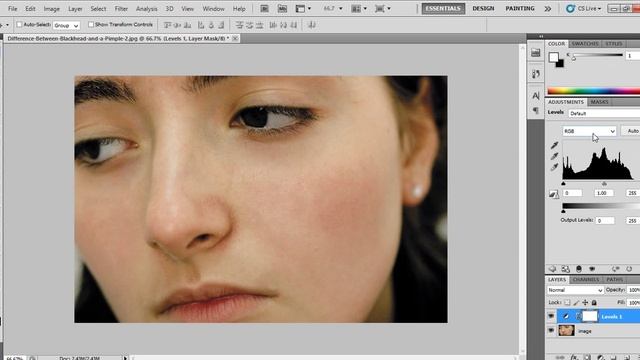The image size is (640, 360).
Task: Click the Auto levels button
Action: click(631, 131)
